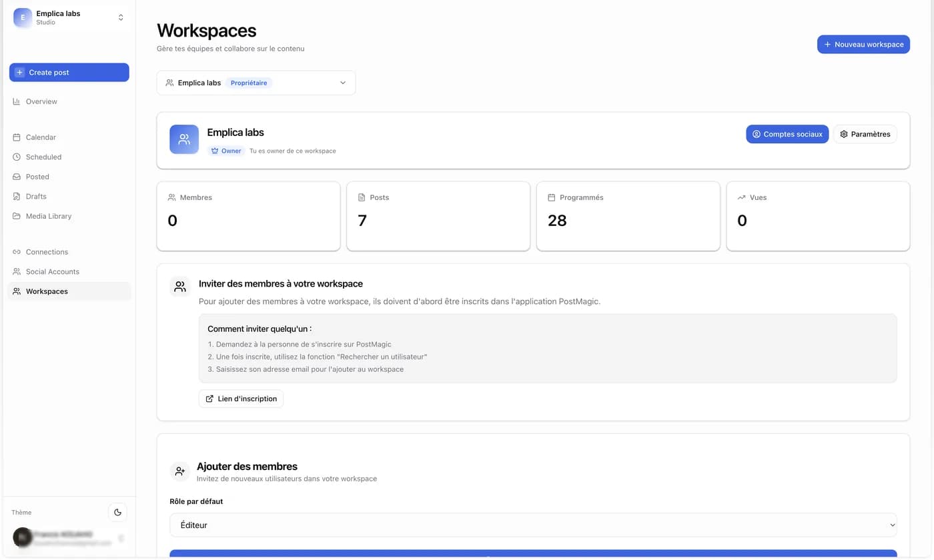
Task: Click 'Tu es owner de ce workspace' text
Action: click(x=293, y=151)
